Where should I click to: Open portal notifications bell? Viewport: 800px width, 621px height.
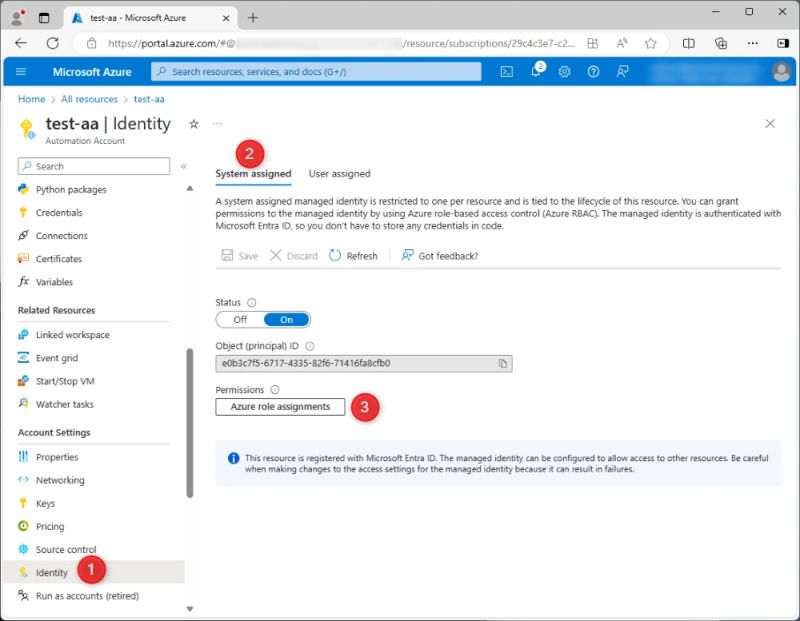(x=534, y=71)
